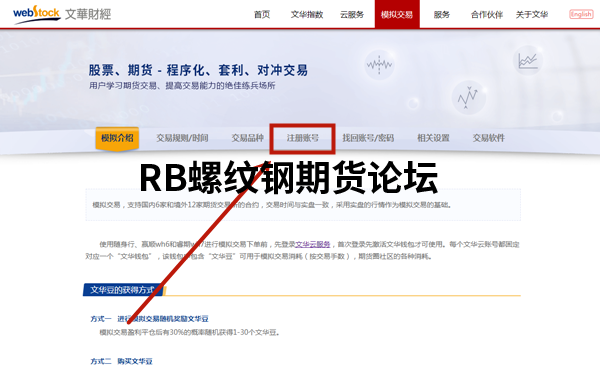The image size is (600, 370).
Task: Click the line chart circle icon in banner
Action: pos(528,60)
